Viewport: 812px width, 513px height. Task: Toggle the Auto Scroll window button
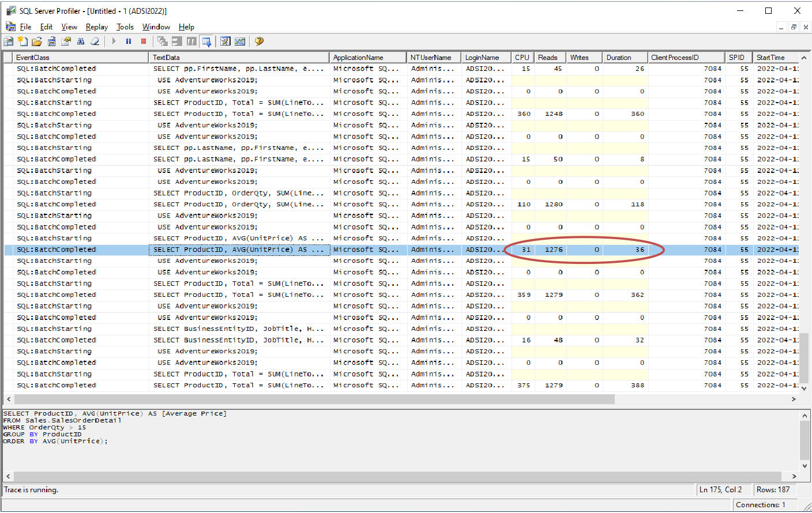(206, 42)
